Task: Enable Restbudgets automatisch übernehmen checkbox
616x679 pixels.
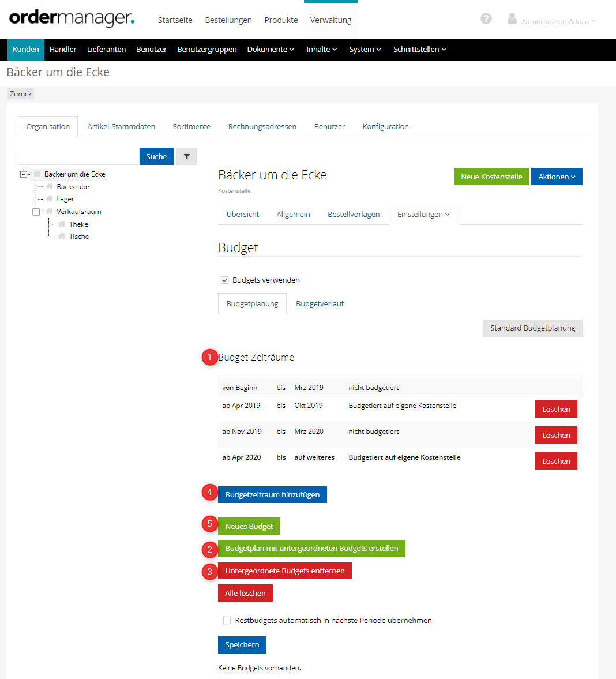Action: click(227, 621)
